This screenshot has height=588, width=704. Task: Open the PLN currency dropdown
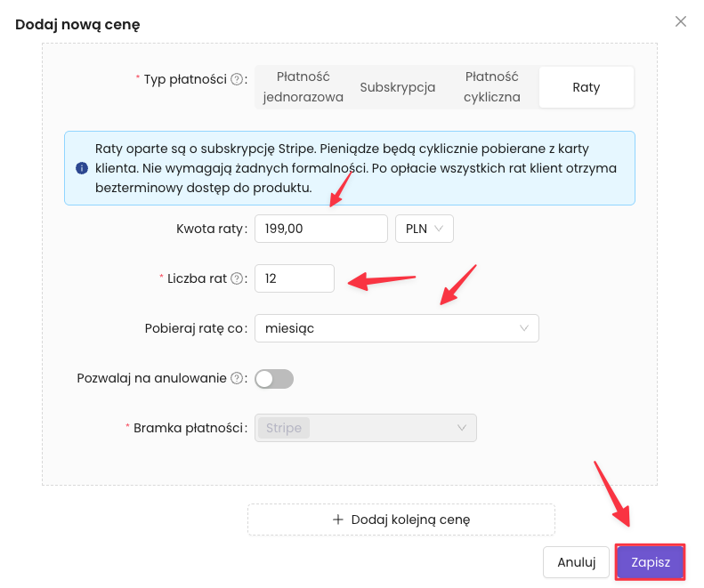425,229
